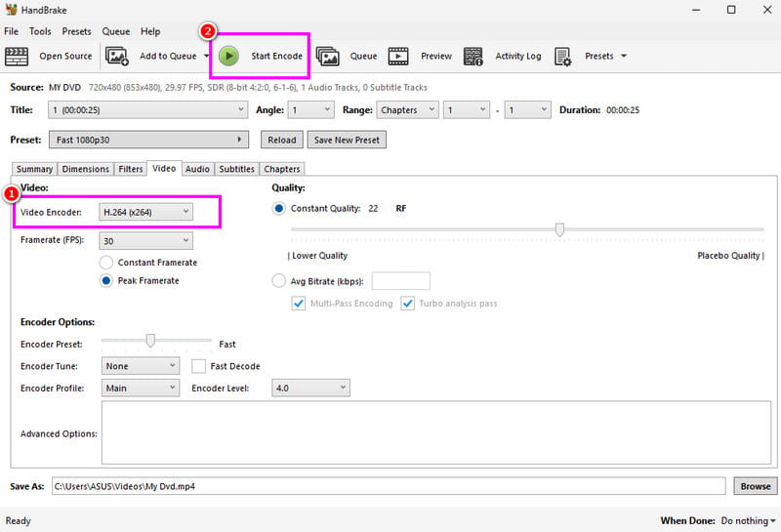Open the Encoder Tune dropdown
Screen dimensions: 781x532
point(141,366)
